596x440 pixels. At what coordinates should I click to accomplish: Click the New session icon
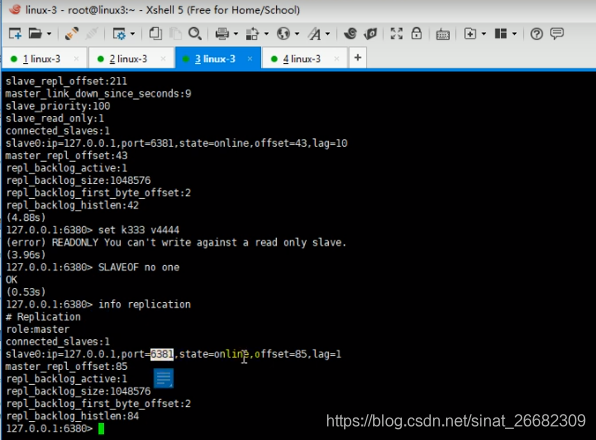pyautogui.click(x=15, y=34)
